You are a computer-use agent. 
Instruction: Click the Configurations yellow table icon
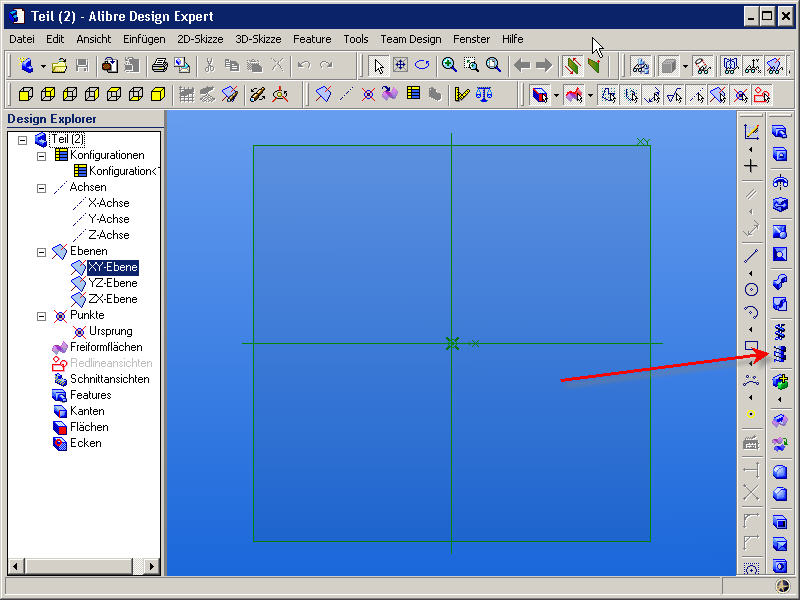[413, 93]
